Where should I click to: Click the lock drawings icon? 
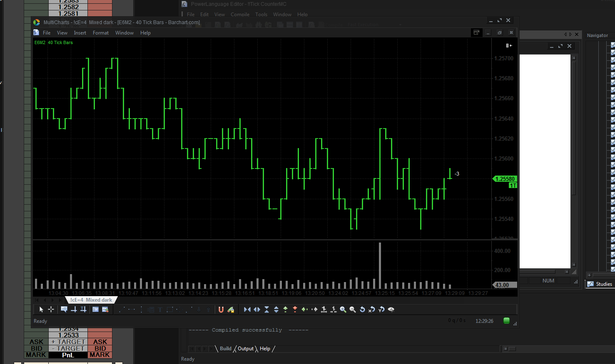point(231,310)
